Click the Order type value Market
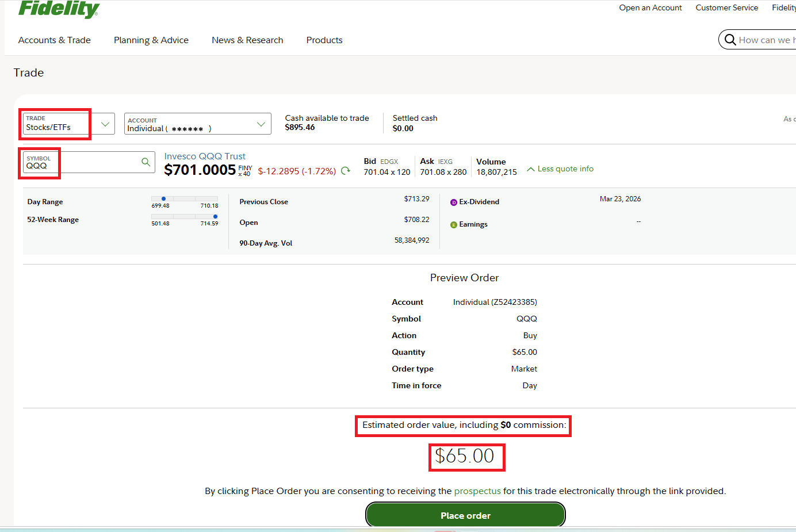 (524, 369)
